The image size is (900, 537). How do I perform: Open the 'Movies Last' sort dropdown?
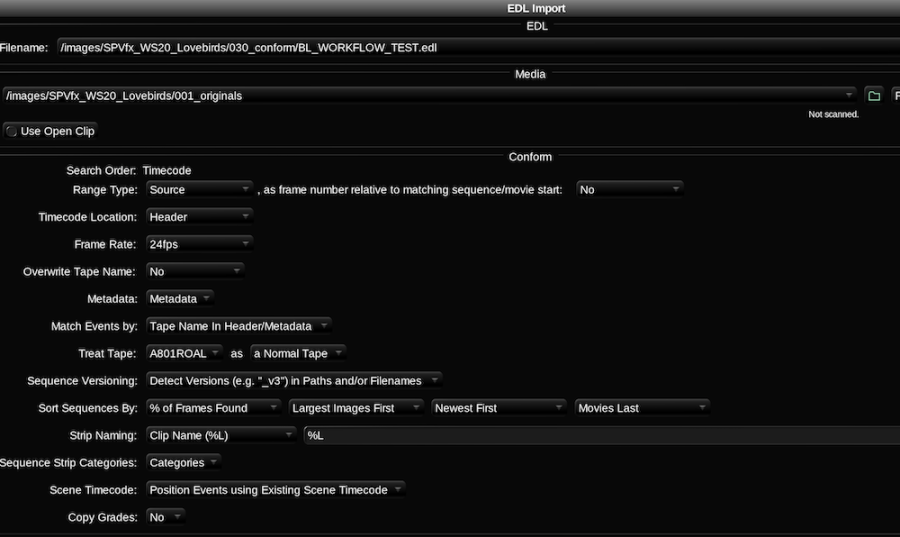coord(642,408)
